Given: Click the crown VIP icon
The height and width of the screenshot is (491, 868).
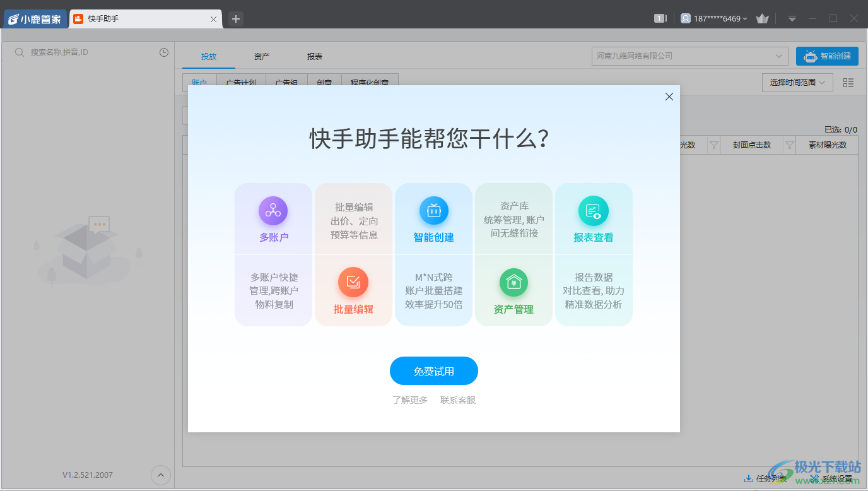Looking at the screenshot, I should tap(763, 19).
